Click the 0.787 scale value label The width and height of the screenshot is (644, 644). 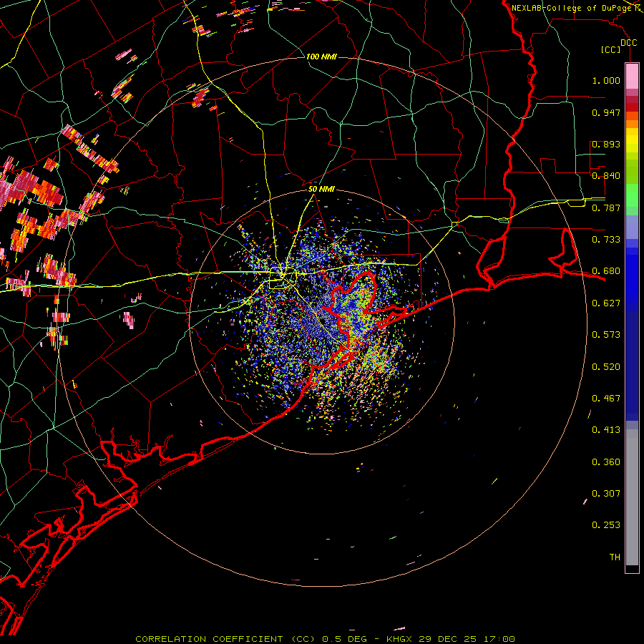(606, 208)
